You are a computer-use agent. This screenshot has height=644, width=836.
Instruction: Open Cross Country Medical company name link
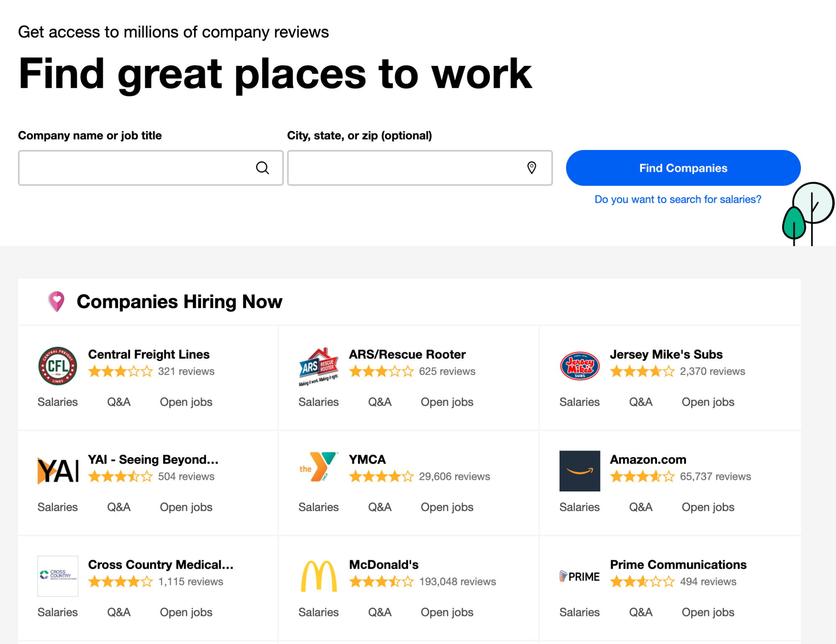pyautogui.click(x=161, y=565)
